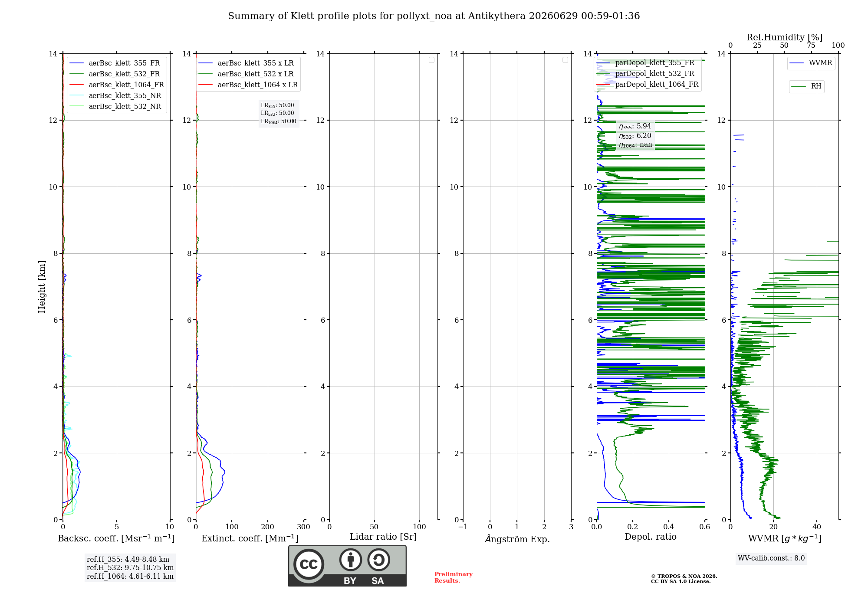Click the LR532: 50.00 annotation
Image resolution: width=868 pixels, height=590 pixels.
277,113
